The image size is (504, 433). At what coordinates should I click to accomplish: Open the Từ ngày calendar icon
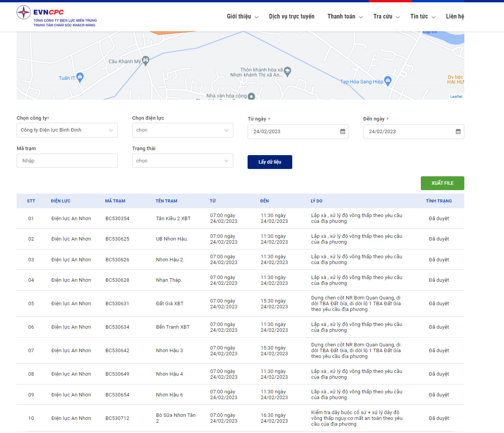click(x=343, y=132)
